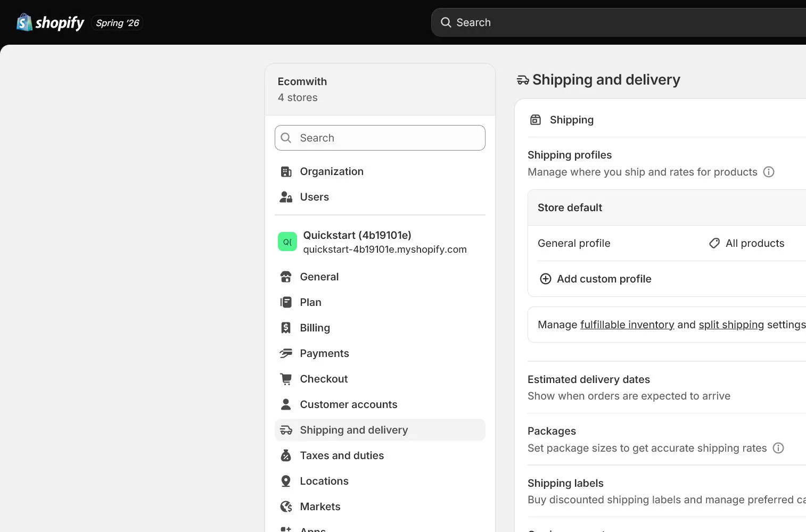This screenshot has width=806, height=532.
Task: Click the Locations pin icon
Action: click(286, 481)
